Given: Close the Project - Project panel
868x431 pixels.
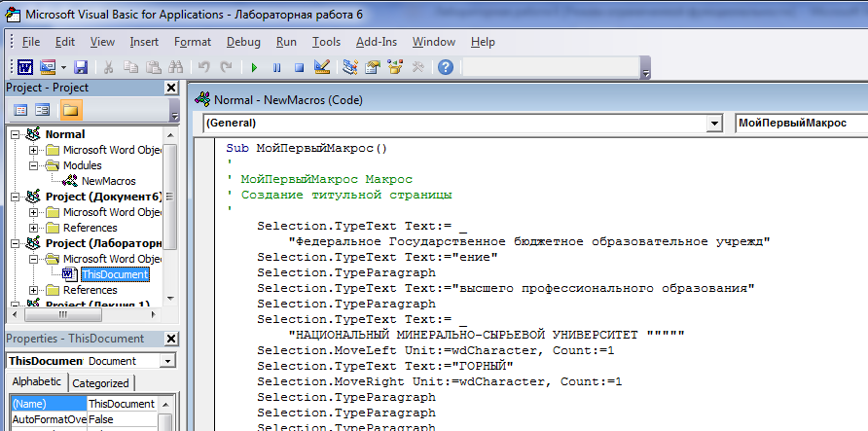Looking at the screenshot, I should [x=171, y=88].
